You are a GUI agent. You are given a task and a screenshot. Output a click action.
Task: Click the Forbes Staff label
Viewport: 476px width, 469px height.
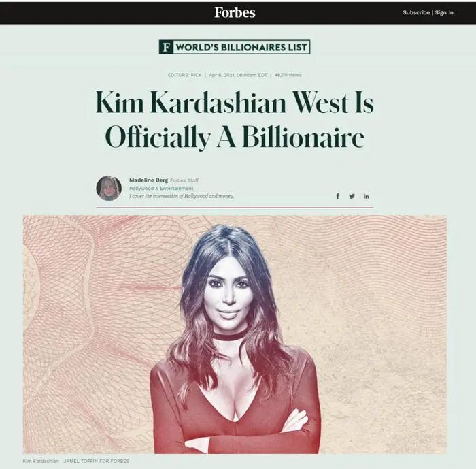[x=184, y=180]
